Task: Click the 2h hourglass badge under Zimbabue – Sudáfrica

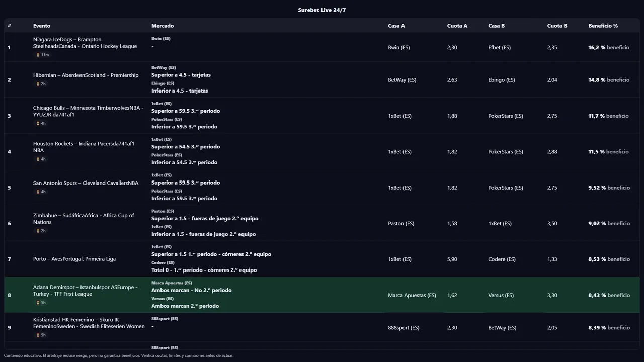Action: coord(41,231)
